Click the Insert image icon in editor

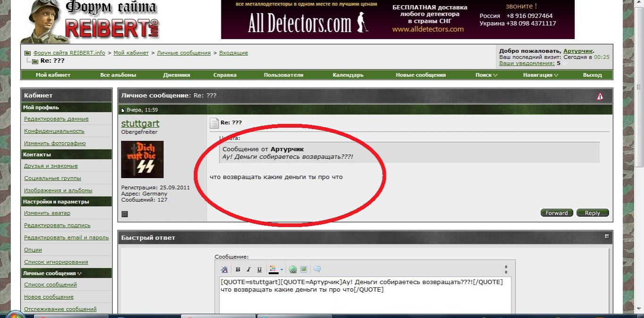click(304, 269)
